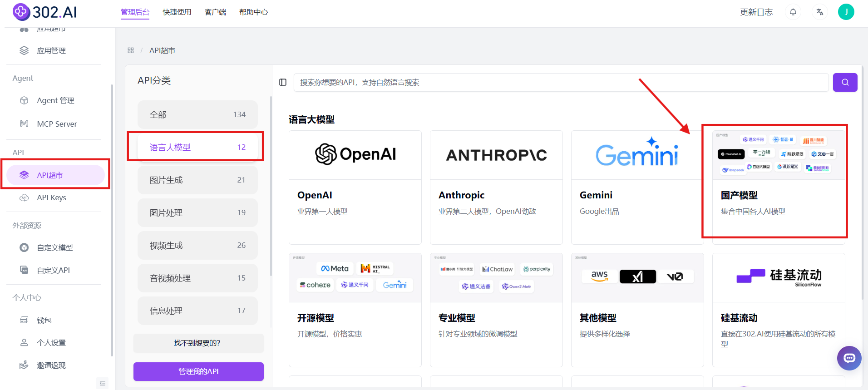Click the MCP Server icon
Screen dimensions: 868x390
(24, 123)
